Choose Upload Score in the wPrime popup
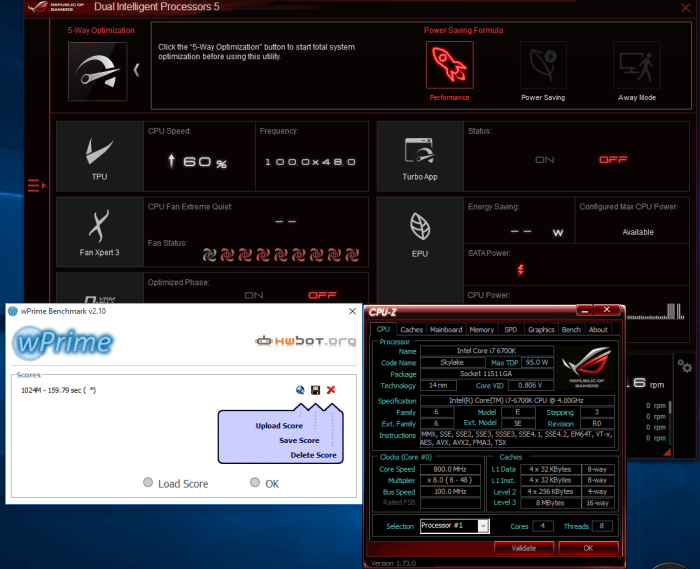700x569 pixels. pyautogui.click(x=279, y=426)
